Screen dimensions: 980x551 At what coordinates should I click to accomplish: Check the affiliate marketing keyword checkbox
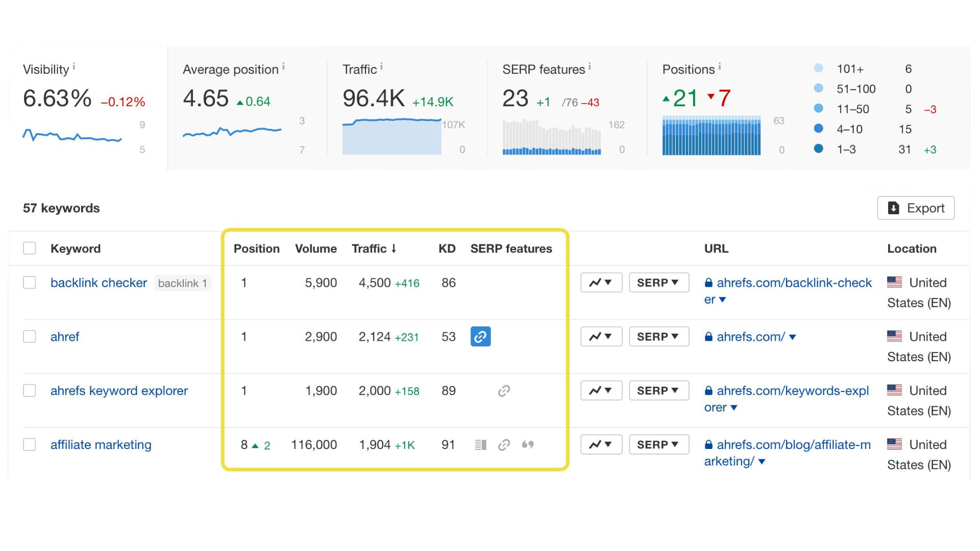tap(30, 445)
